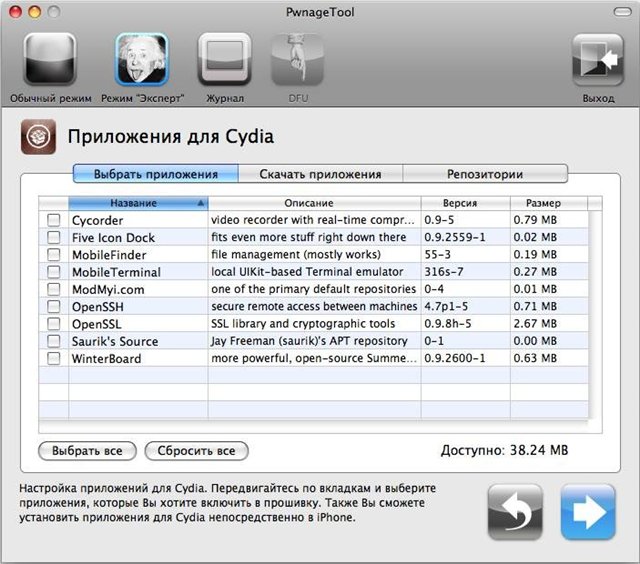Sort by the Версия column header
Screen dimensions: 640x564
tap(465, 203)
